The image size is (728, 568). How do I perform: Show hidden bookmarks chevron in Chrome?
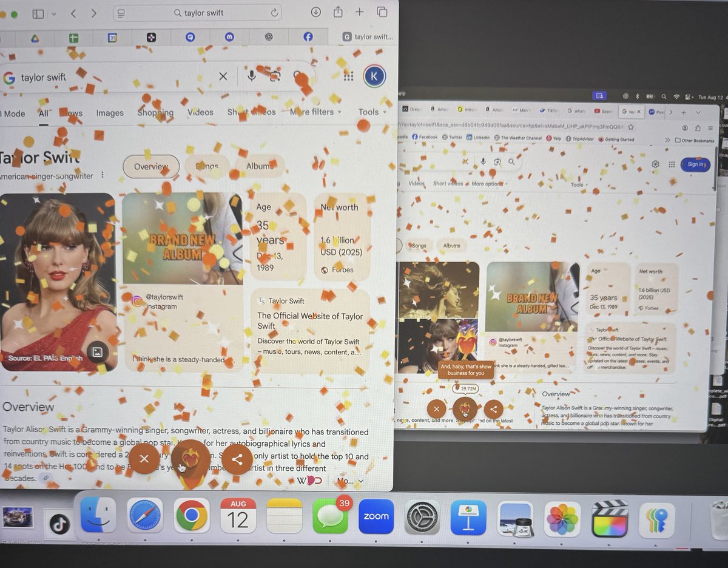click(667, 140)
